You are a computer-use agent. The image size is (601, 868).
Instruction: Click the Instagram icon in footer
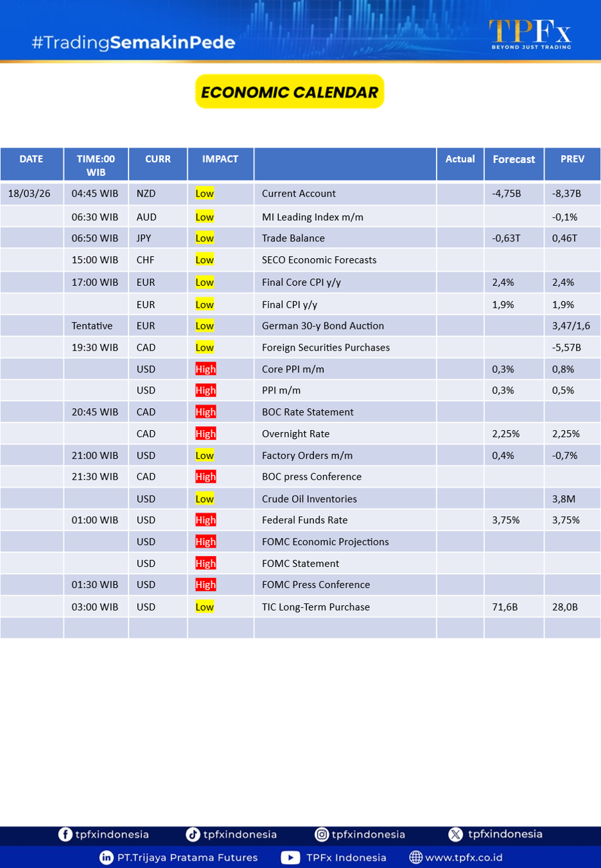[x=322, y=834]
